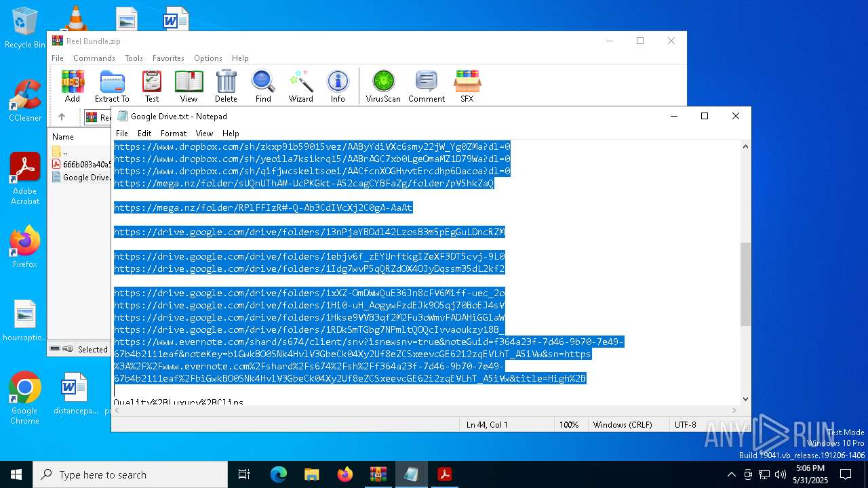Click the taskbar search box

click(130, 474)
